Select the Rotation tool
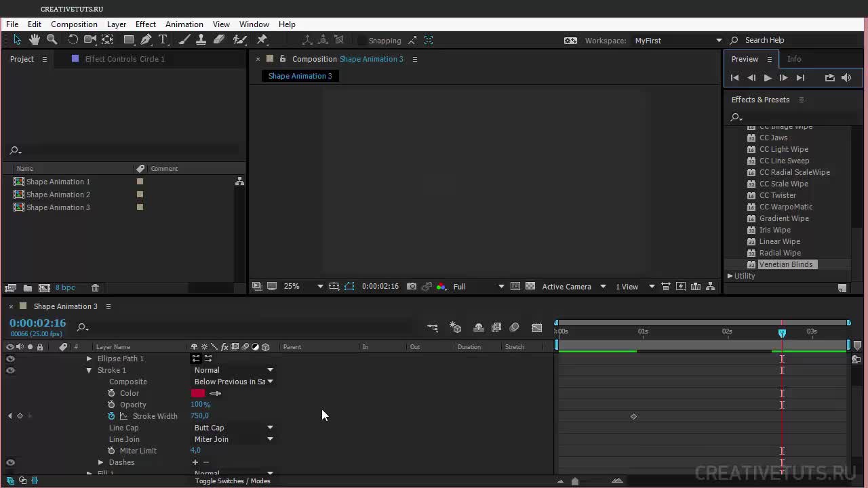Image resolution: width=868 pixels, height=488 pixels. point(73,40)
